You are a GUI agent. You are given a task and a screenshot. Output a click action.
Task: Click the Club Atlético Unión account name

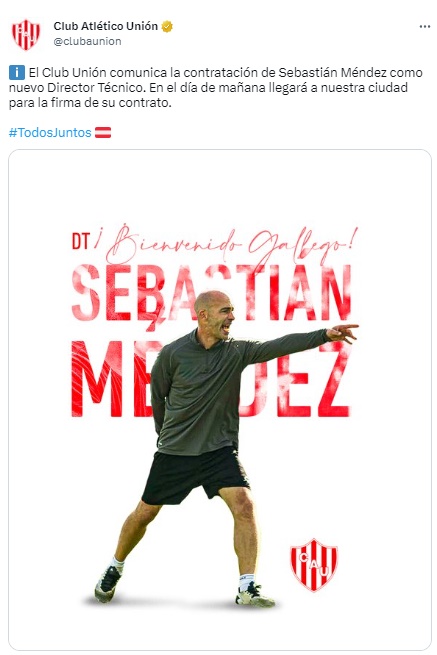click(x=106, y=26)
